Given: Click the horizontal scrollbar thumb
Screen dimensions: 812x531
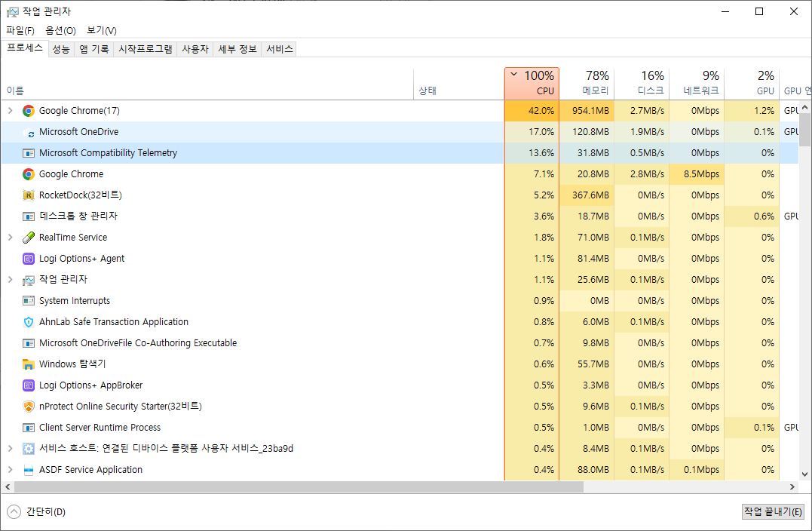Looking at the screenshot, I should [299, 487].
